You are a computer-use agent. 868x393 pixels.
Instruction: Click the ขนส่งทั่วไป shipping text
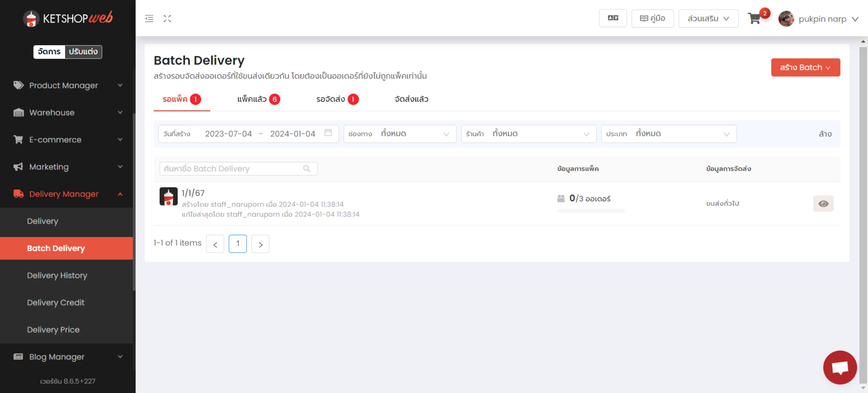click(x=723, y=203)
